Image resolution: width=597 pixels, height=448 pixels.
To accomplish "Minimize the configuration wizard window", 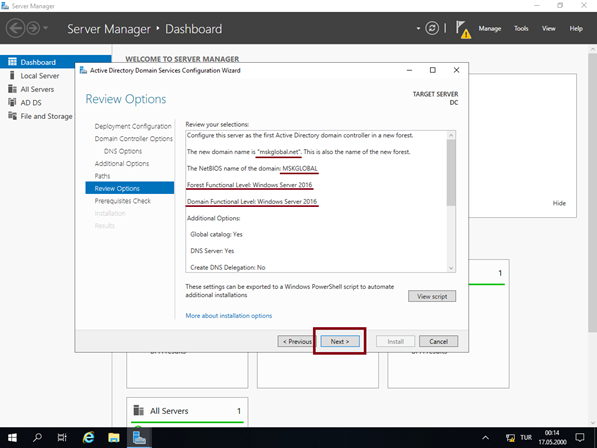I will 409,70.
